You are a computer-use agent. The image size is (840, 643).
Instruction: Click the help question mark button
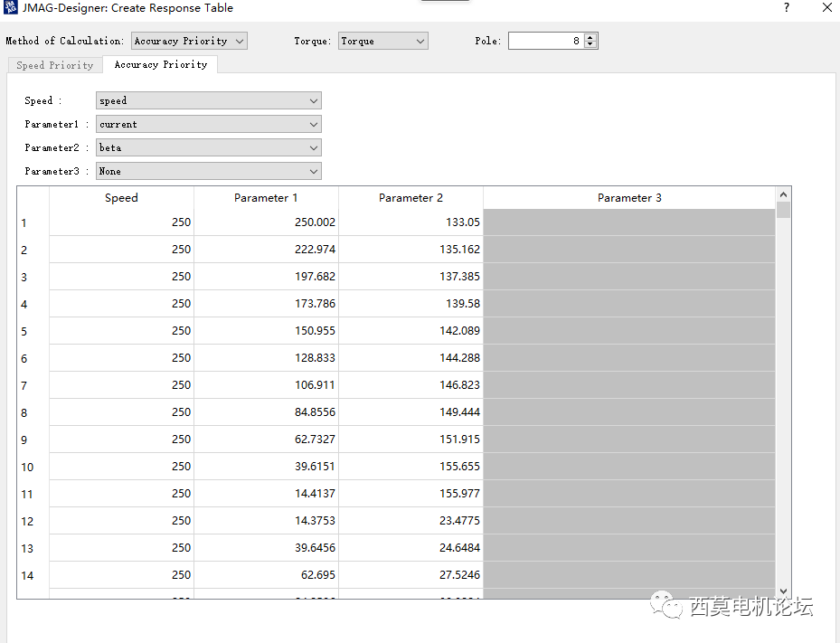click(786, 7)
